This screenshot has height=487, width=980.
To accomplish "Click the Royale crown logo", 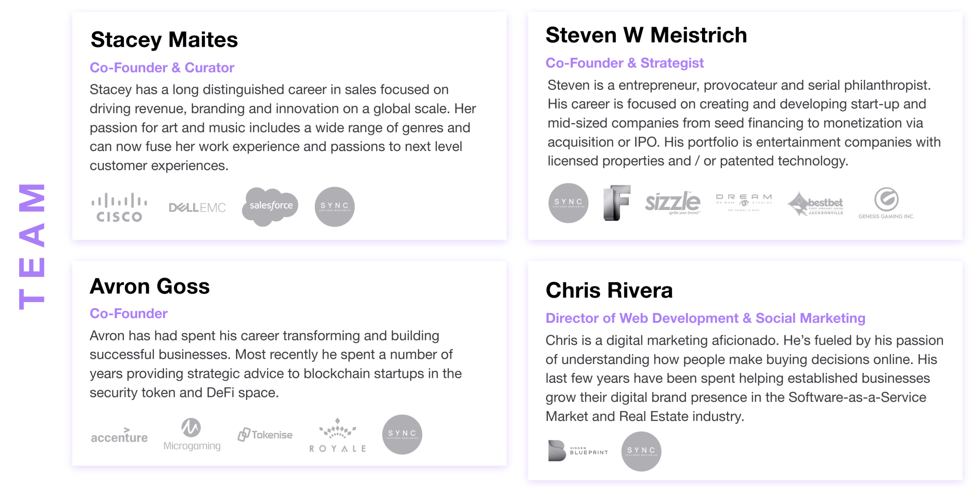I will [337, 435].
